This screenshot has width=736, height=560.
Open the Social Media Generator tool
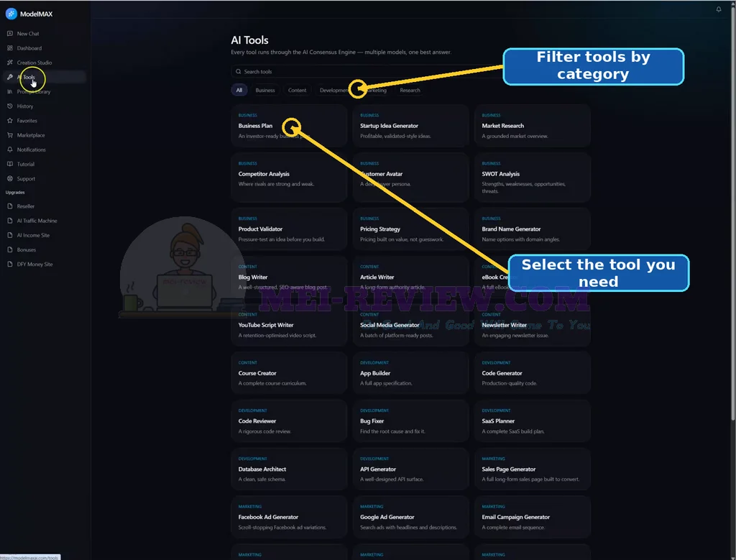pyautogui.click(x=410, y=325)
